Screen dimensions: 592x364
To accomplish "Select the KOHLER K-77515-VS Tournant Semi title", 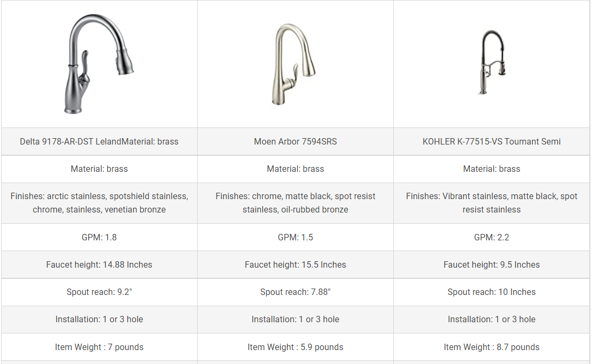I will pyautogui.click(x=491, y=141).
